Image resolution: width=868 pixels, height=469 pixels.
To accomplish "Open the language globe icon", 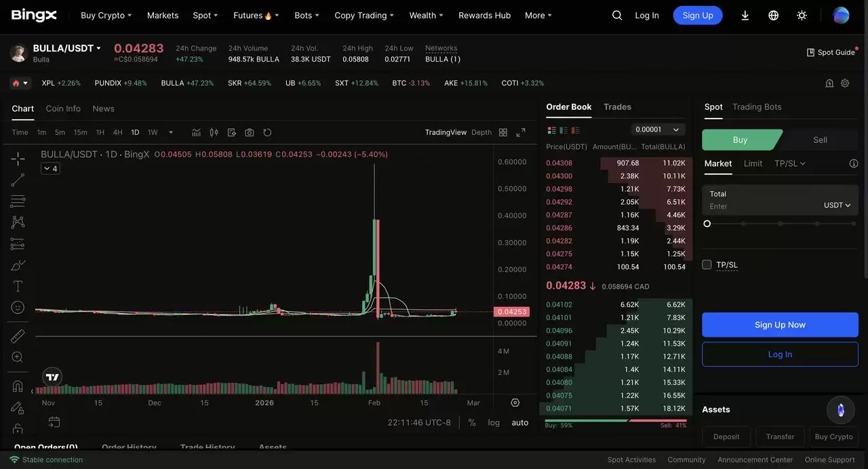I will coord(773,15).
